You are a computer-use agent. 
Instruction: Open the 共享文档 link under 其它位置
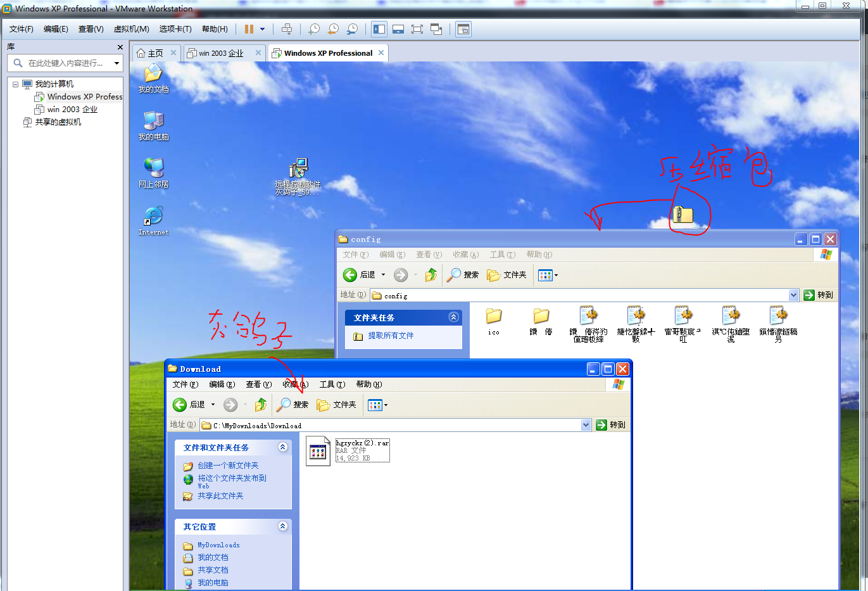[x=213, y=570]
